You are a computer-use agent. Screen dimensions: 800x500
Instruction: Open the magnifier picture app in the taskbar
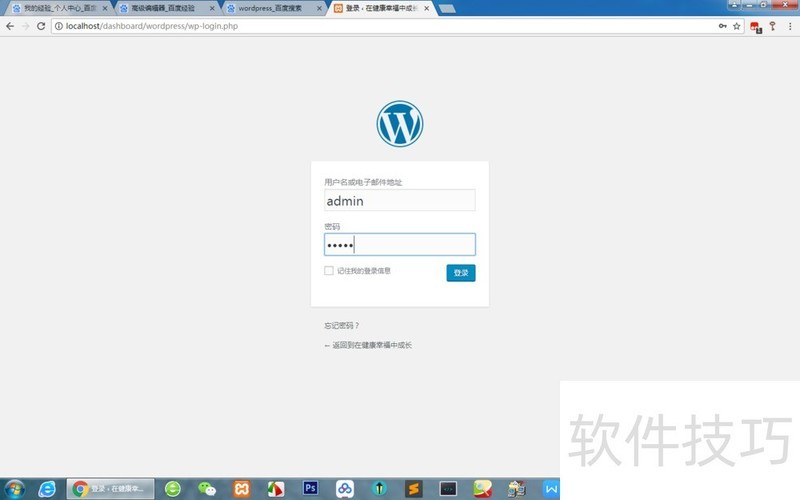pyautogui.click(x=482, y=489)
